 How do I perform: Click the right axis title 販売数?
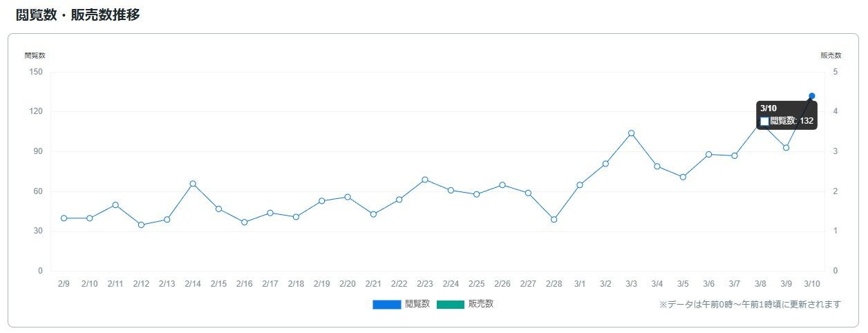click(831, 55)
